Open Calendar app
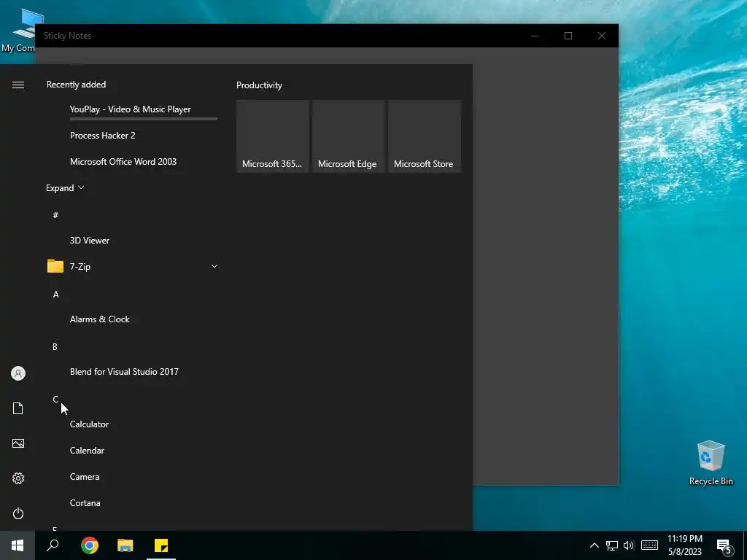The image size is (747, 560). pyautogui.click(x=87, y=450)
